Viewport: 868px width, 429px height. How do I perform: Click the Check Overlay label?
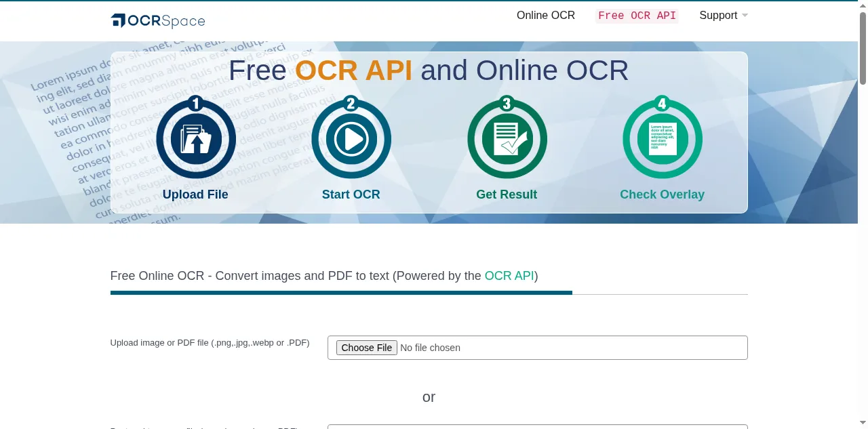point(662,195)
